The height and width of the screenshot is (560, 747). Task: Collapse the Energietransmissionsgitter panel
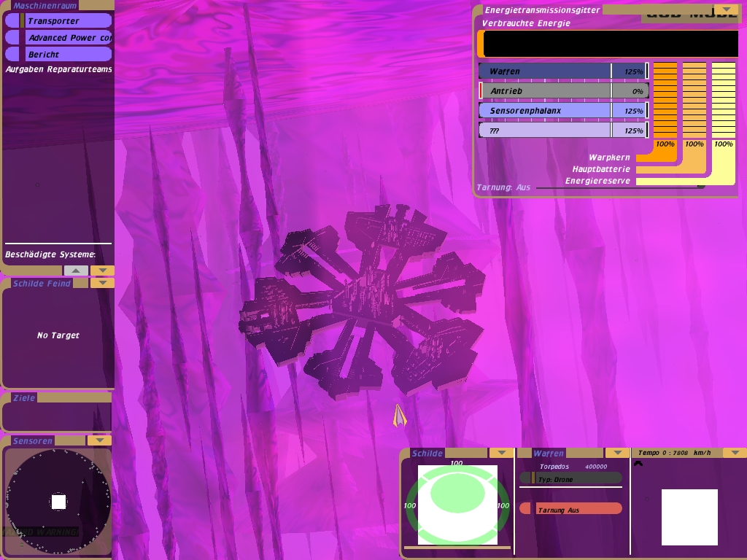[x=725, y=10]
